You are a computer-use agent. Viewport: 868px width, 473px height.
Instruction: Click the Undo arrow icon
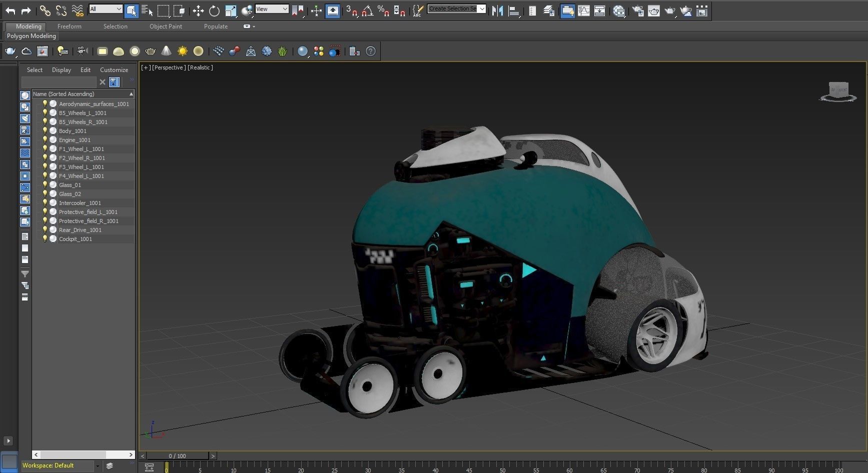click(x=10, y=10)
